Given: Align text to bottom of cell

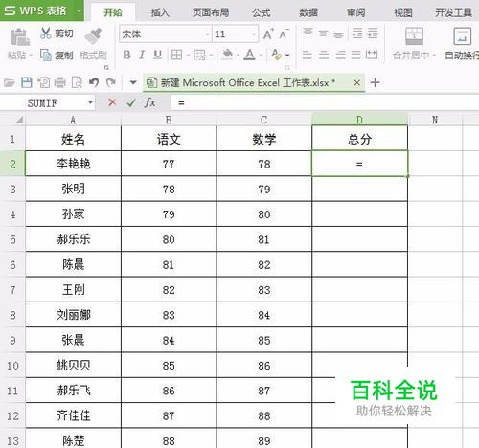Looking at the screenshot, I should (338, 34).
